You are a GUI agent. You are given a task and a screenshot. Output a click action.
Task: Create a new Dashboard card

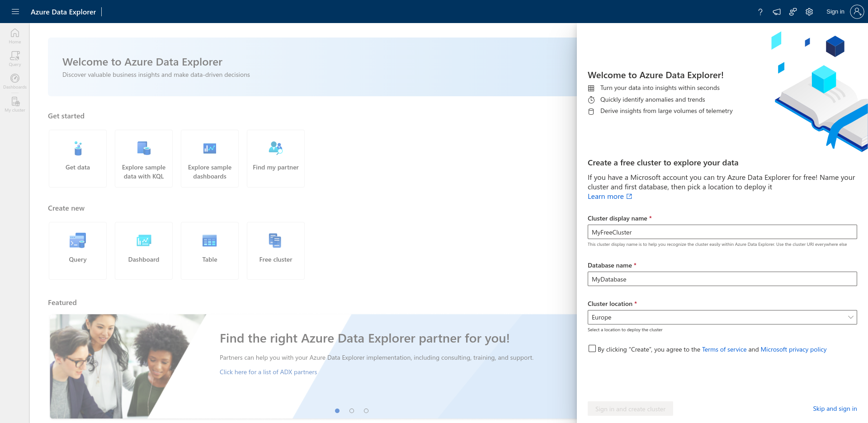point(144,251)
